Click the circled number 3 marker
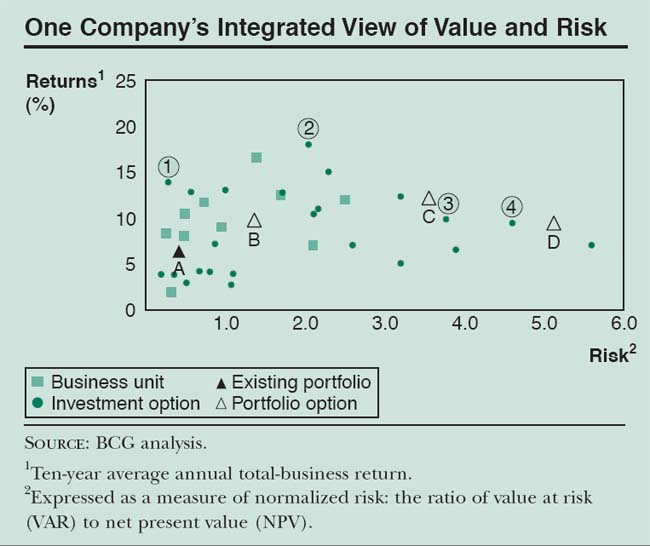Viewport: 650px width, 546px height. [448, 204]
